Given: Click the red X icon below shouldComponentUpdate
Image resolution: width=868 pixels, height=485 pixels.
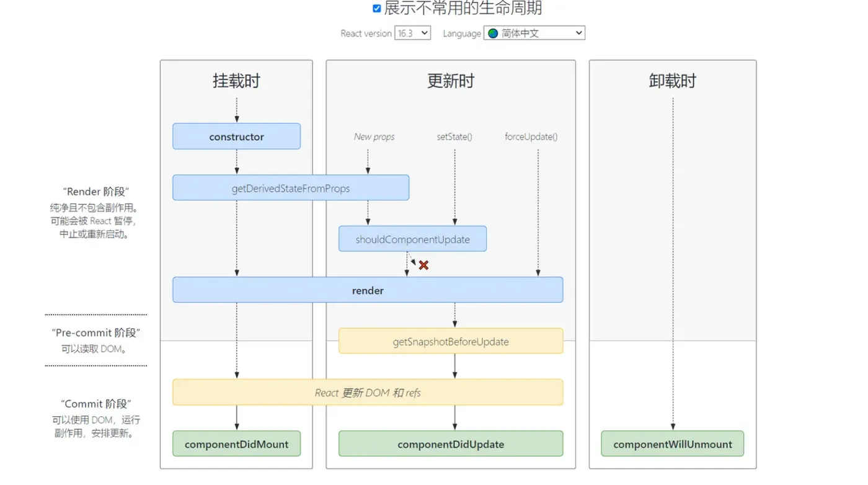Looking at the screenshot, I should (423, 265).
